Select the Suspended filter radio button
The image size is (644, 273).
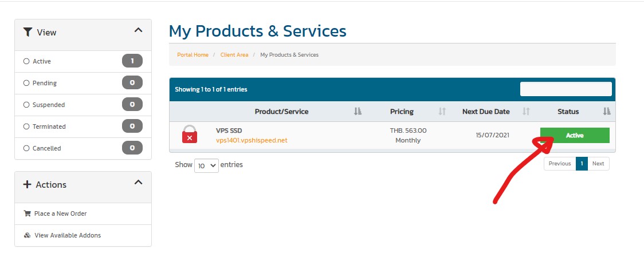pos(26,105)
